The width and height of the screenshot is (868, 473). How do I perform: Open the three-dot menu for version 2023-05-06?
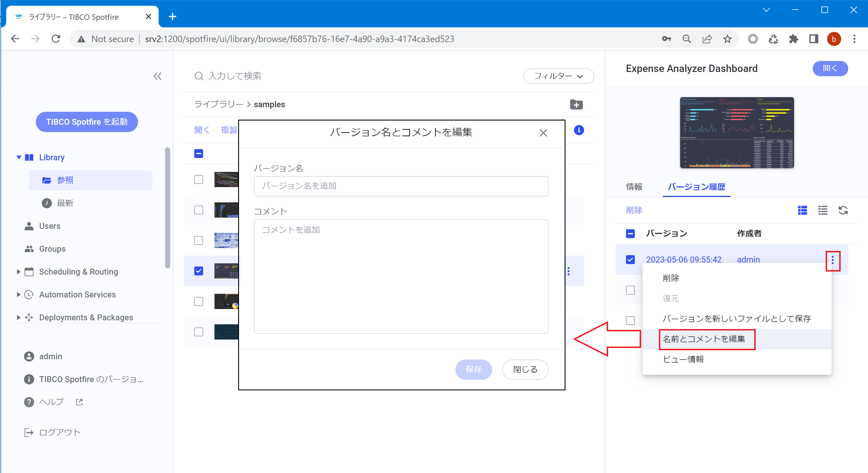pos(833,260)
